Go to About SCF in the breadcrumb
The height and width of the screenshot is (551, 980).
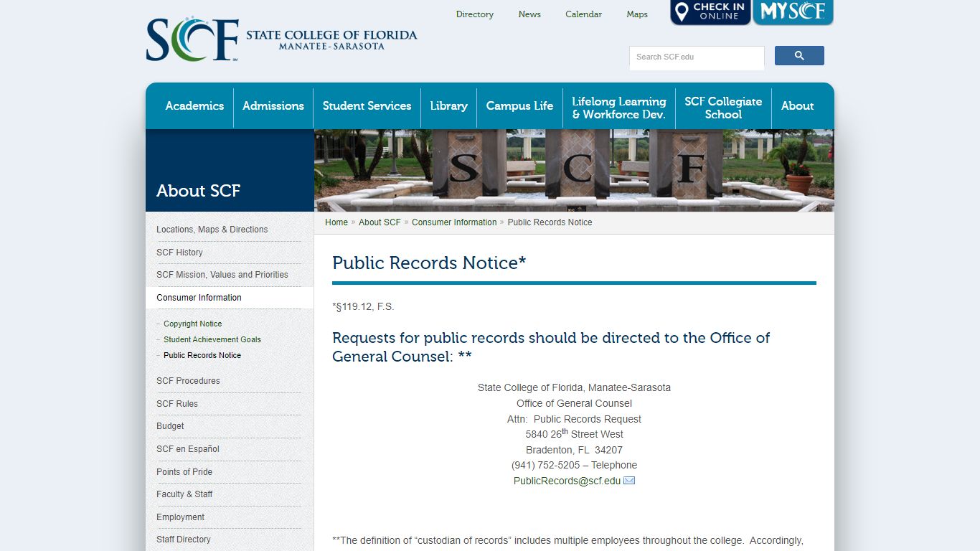point(380,222)
